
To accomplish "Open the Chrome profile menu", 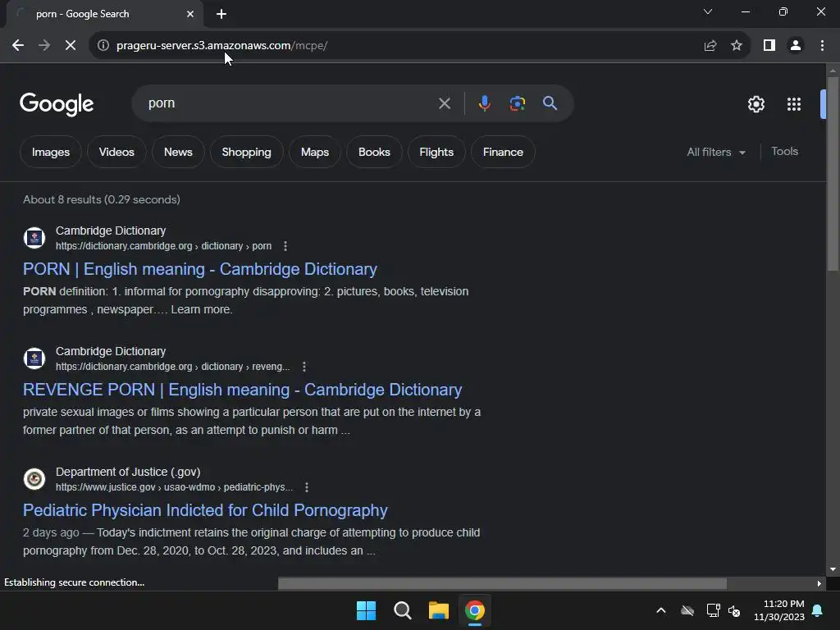I will click(796, 46).
